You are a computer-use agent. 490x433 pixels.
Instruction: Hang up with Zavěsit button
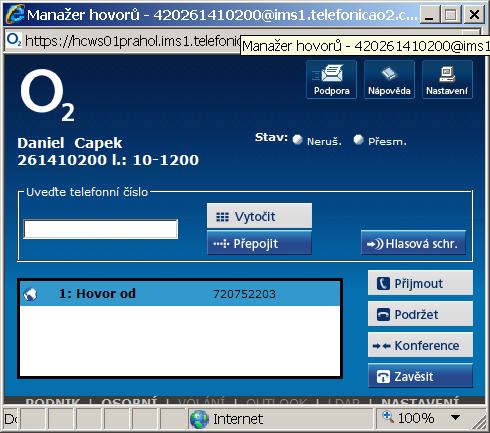420,376
